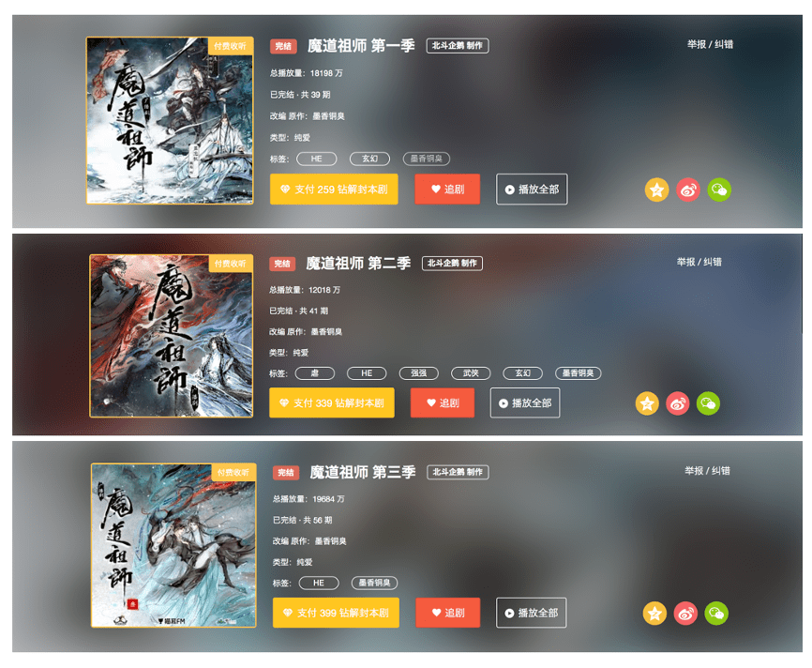Play all episodes of Season 1
This screenshot has width=812, height=668.
532,190
